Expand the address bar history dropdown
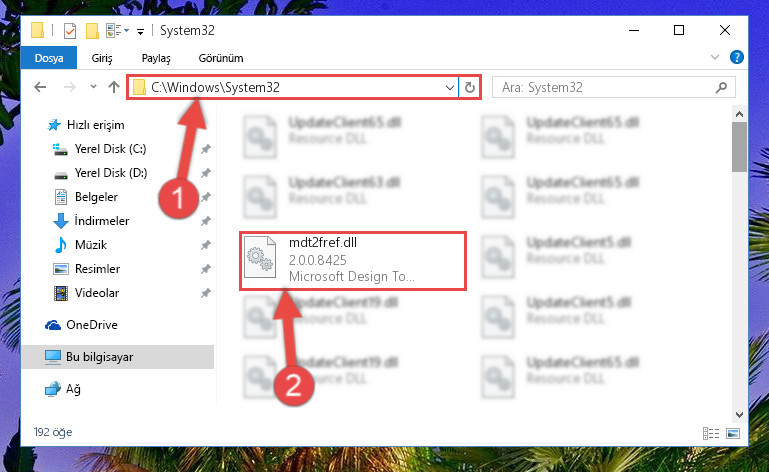This screenshot has height=472, width=769. pyautogui.click(x=449, y=88)
